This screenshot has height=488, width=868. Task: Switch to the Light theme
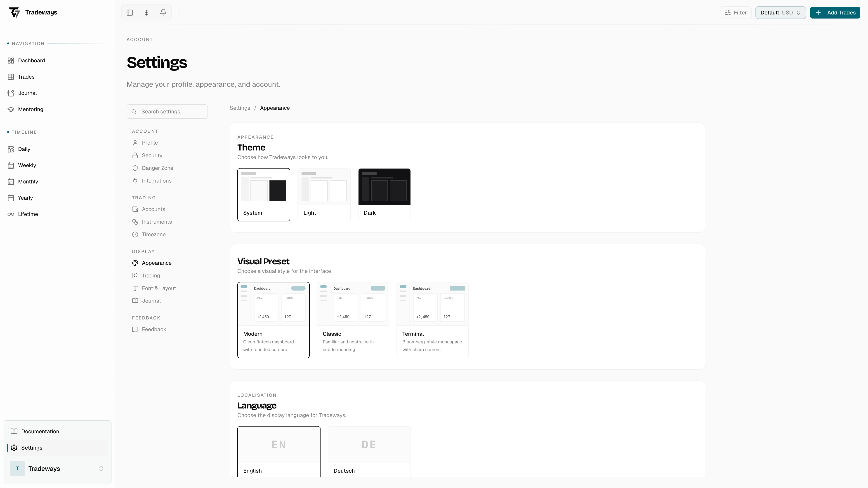click(324, 195)
